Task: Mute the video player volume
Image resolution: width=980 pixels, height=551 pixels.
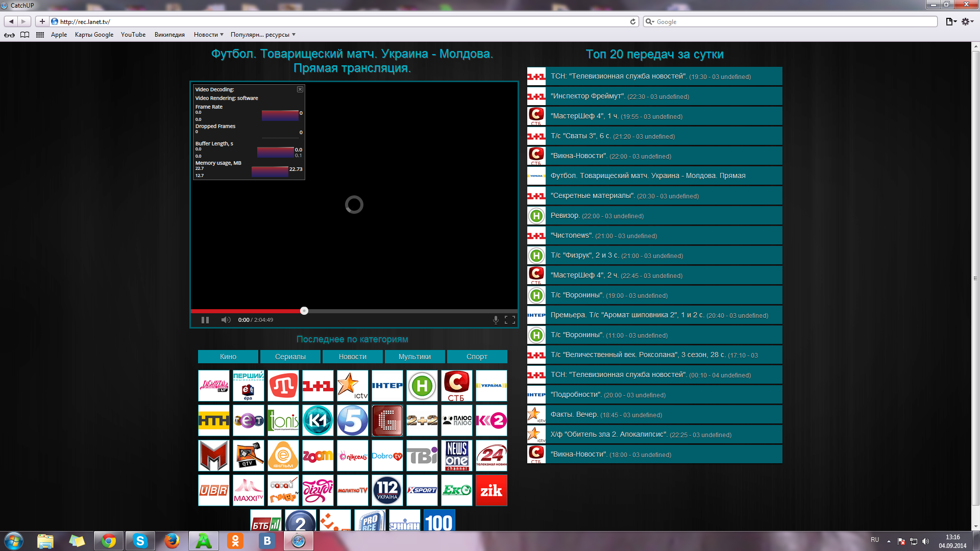Action: pos(226,320)
